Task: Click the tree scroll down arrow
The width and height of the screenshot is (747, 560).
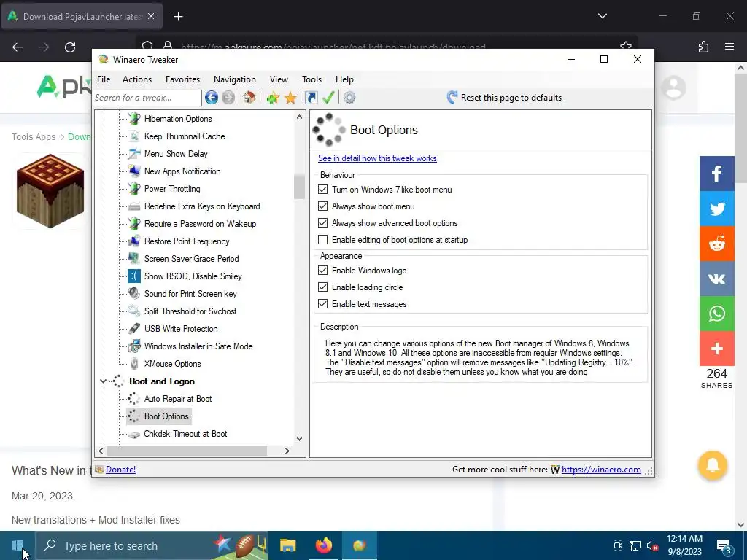Action: coord(299,438)
